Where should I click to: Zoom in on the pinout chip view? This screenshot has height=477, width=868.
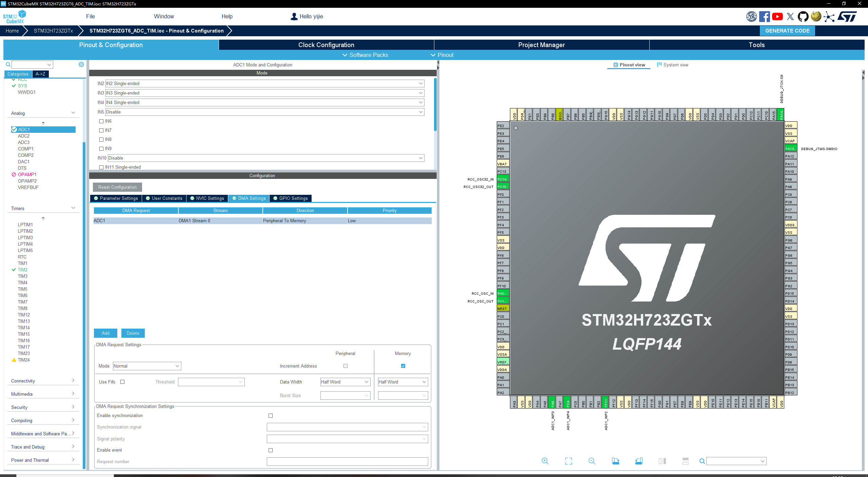pyautogui.click(x=545, y=461)
